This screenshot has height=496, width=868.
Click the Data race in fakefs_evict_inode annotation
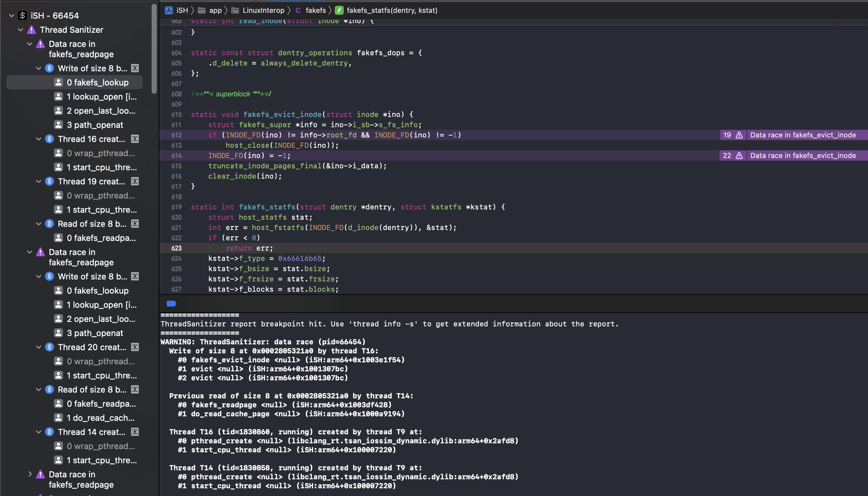coord(806,135)
